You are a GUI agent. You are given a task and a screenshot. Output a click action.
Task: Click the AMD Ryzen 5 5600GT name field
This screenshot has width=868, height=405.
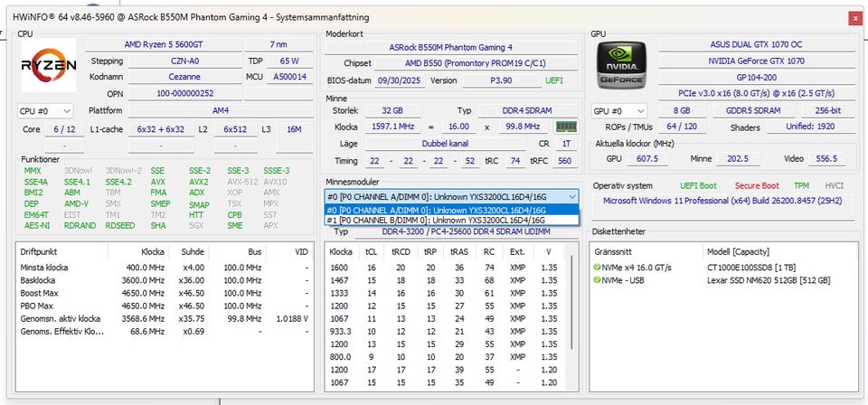164,45
